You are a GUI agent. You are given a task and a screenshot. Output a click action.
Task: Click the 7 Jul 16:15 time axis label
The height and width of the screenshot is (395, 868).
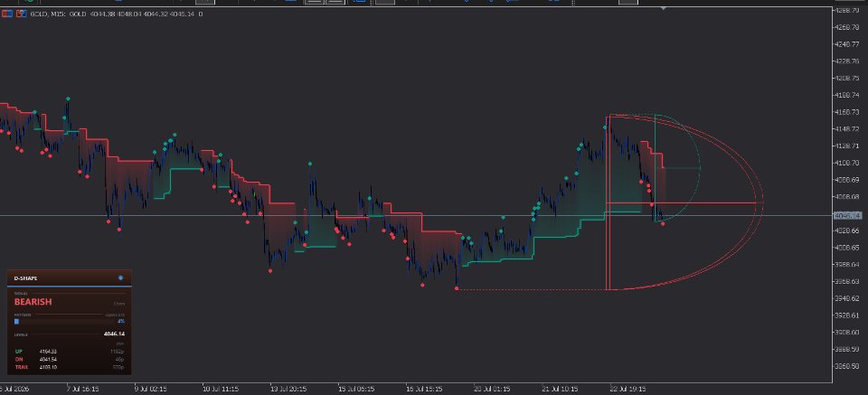tap(82, 389)
